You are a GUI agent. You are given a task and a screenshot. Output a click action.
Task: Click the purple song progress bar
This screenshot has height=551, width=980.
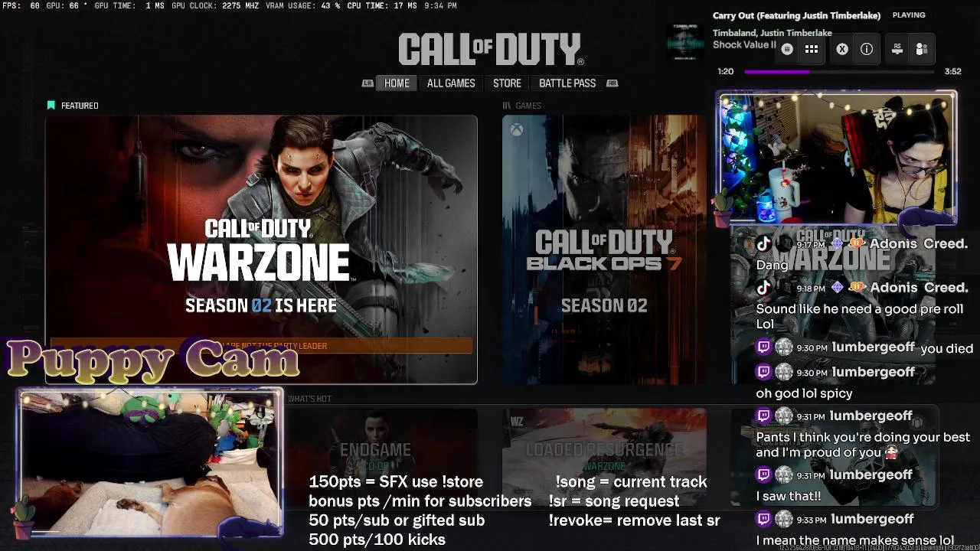(x=838, y=71)
